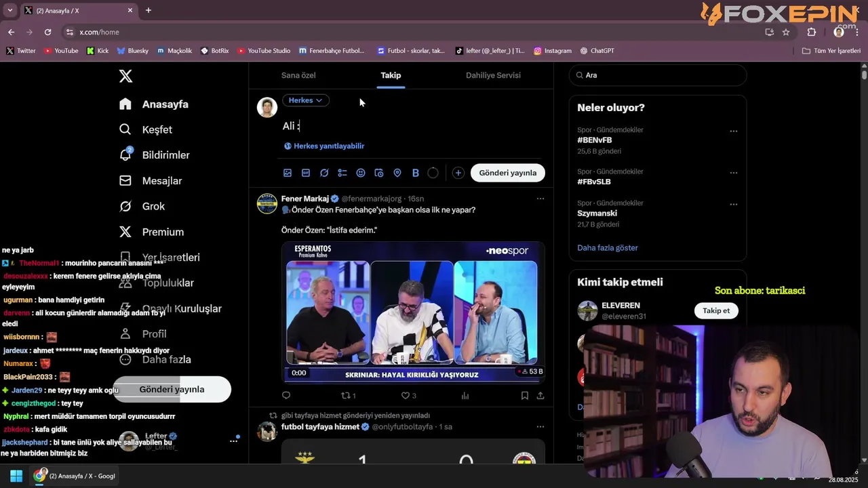Open YouTube Studio bookmark

tap(264, 51)
